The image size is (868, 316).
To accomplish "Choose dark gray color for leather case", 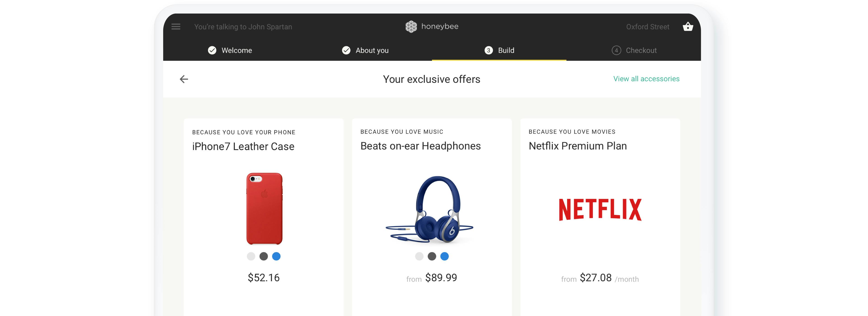I will 264,256.
